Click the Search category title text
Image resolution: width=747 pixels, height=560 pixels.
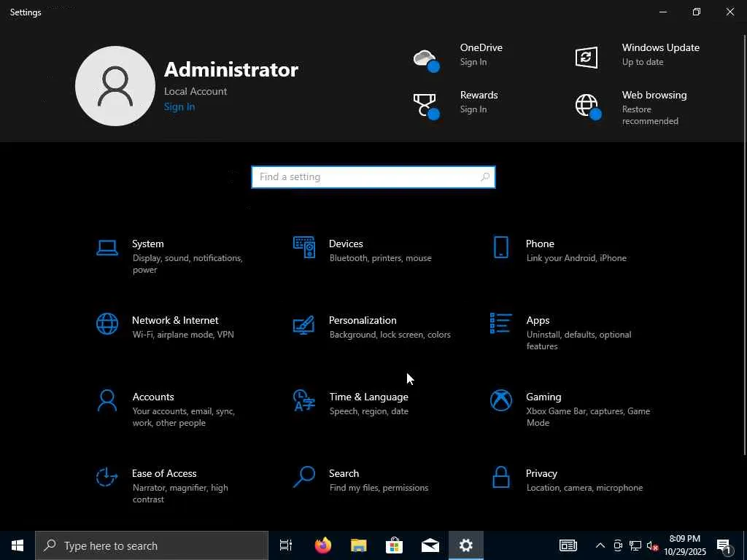(344, 473)
